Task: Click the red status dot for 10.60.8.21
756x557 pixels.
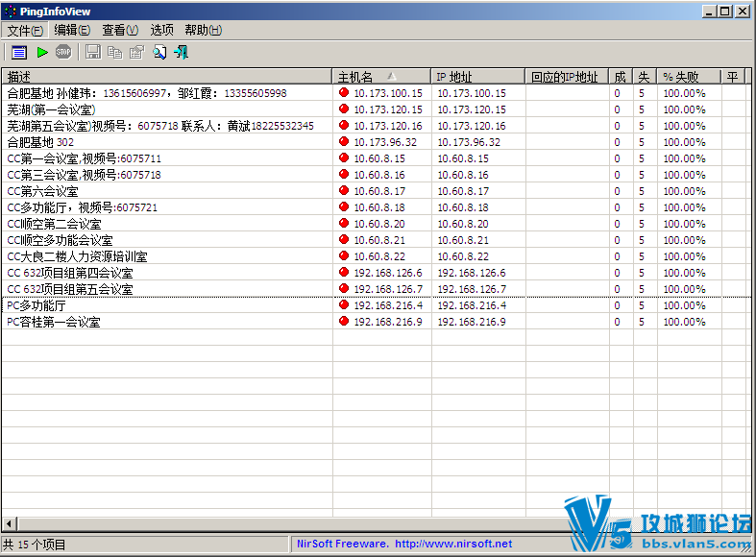Action: tap(344, 239)
